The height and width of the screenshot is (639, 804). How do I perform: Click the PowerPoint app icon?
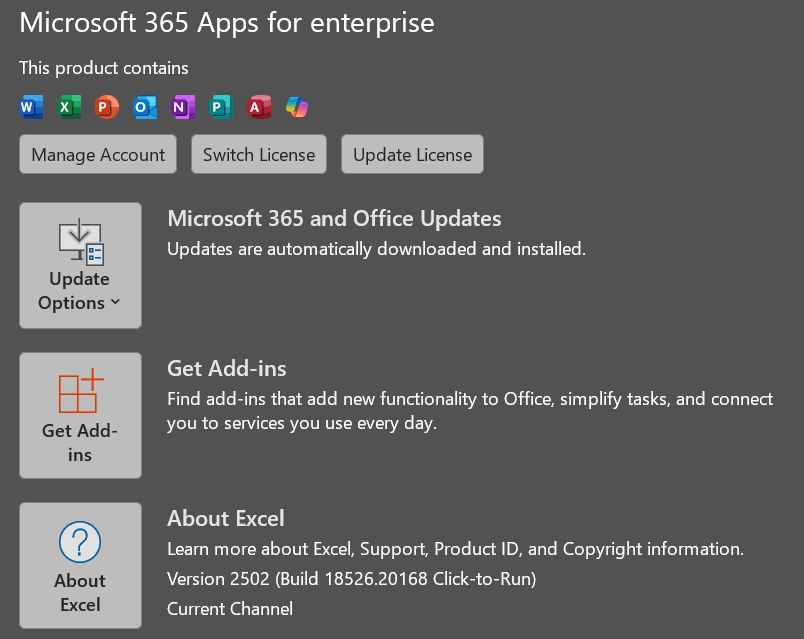pyautogui.click(x=107, y=107)
